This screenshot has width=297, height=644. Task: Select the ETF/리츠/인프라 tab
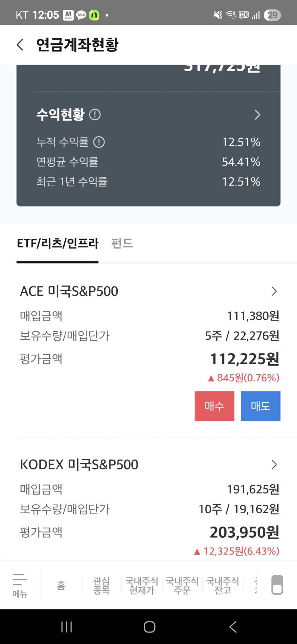(58, 243)
